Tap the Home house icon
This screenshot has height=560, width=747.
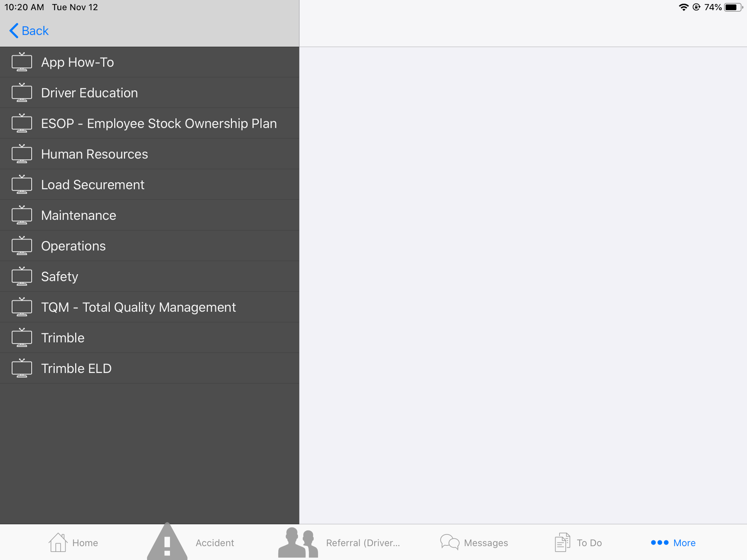pyautogui.click(x=58, y=542)
